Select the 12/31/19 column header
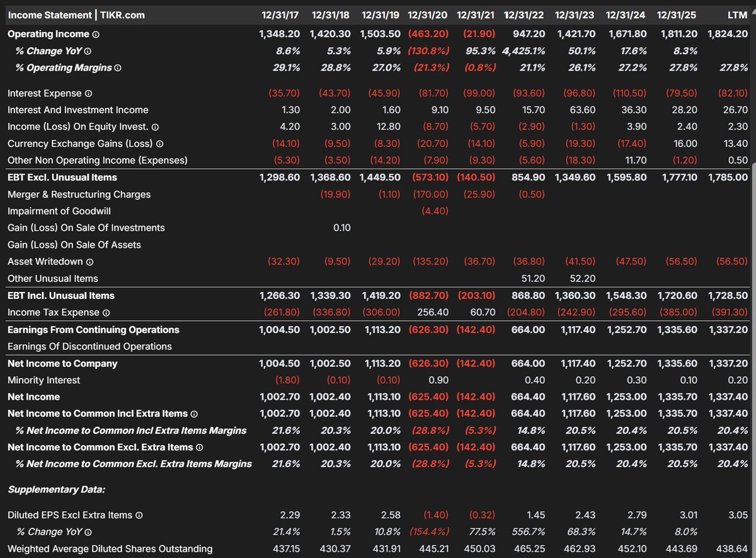 coord(381,15)
